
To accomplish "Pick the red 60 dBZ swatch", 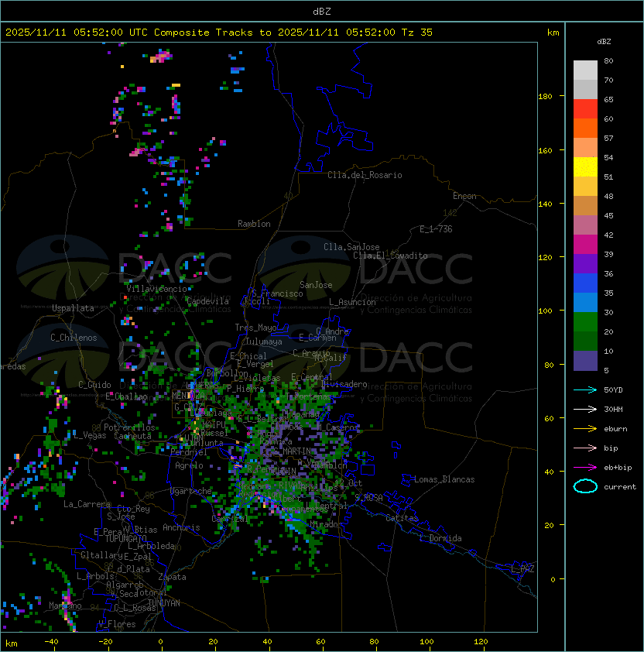I will pyautogui.click(x=585, y=109).
